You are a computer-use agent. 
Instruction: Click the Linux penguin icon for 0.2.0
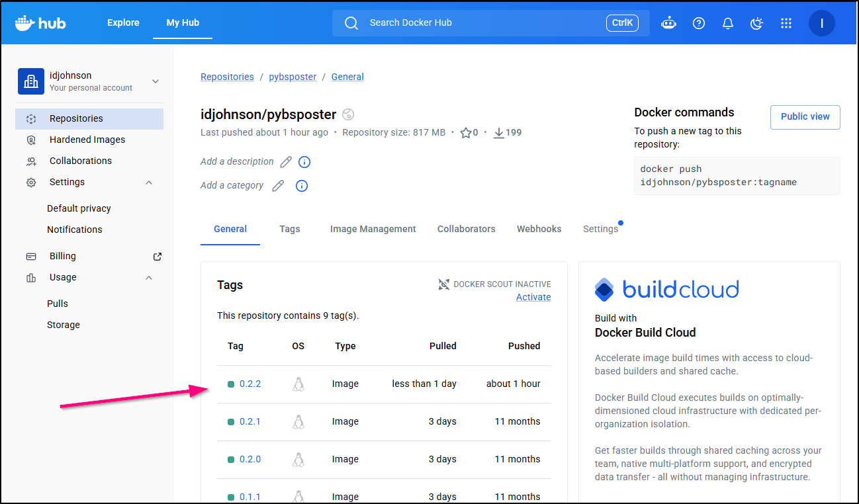point(298,460)
